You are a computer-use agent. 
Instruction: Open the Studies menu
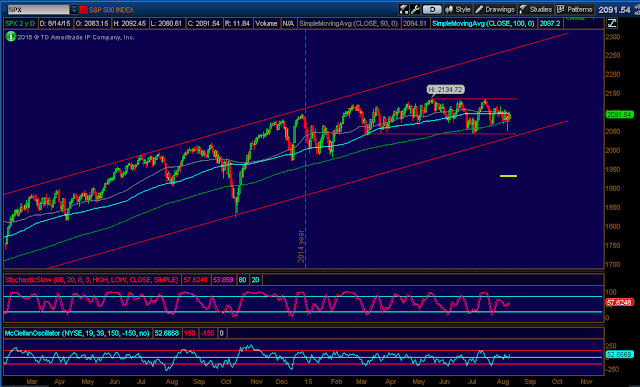pyautogui.click(x=536, y=9)
